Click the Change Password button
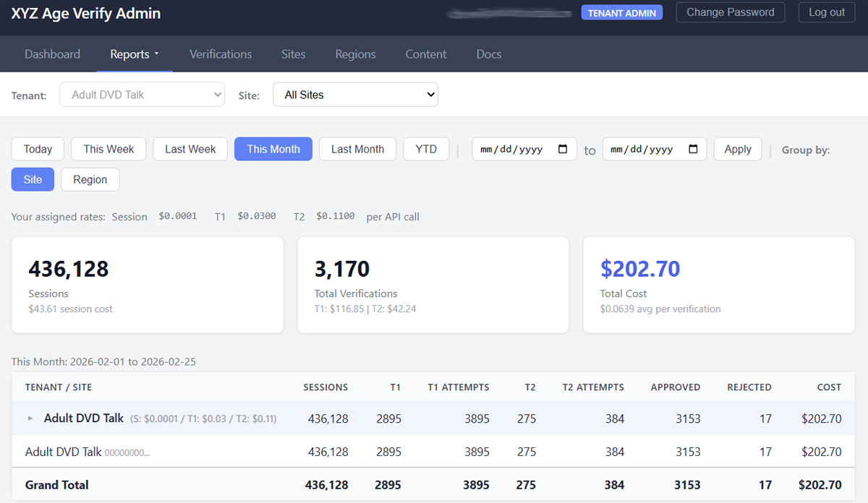The image size is (868, 503). pos(730,12)
